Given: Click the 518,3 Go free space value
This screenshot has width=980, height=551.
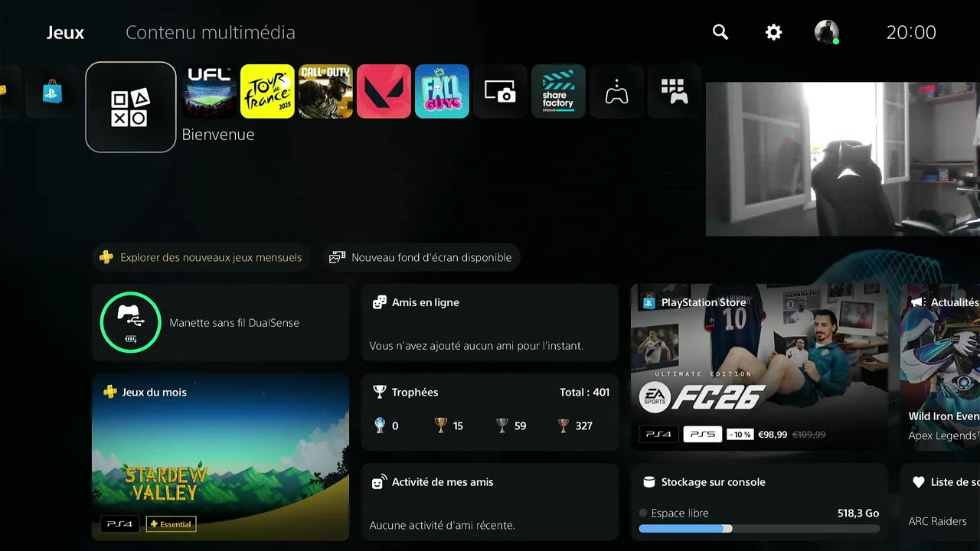Looking at the screenshot, I should 858,513.
